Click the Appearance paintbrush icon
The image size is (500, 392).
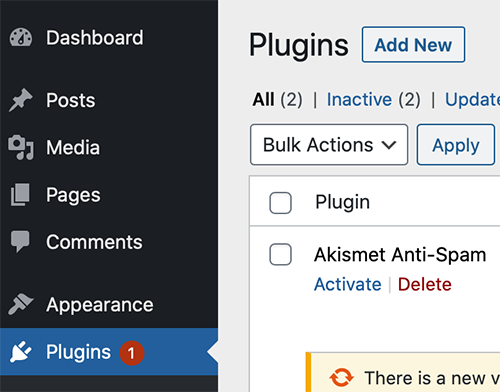click(21, 304)
